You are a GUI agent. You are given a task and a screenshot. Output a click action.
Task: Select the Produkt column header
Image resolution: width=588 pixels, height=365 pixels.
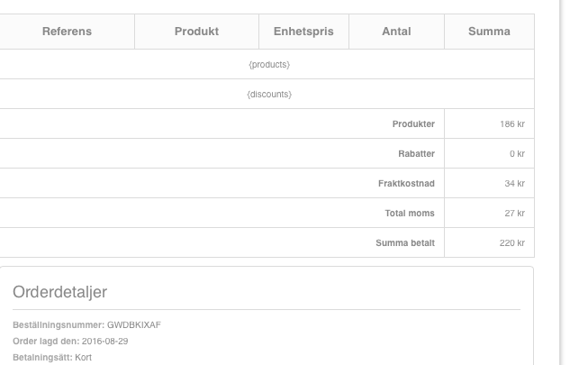[x=196, y=32]
